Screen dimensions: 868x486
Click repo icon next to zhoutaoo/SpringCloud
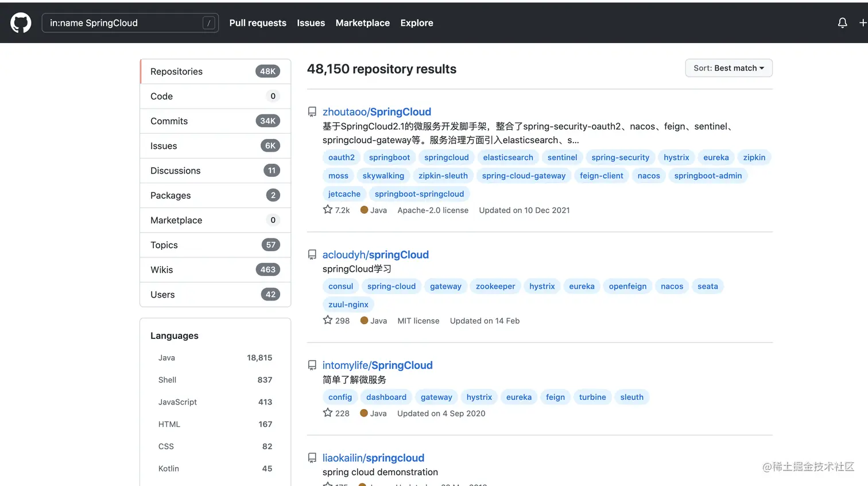tap(312, 112)
